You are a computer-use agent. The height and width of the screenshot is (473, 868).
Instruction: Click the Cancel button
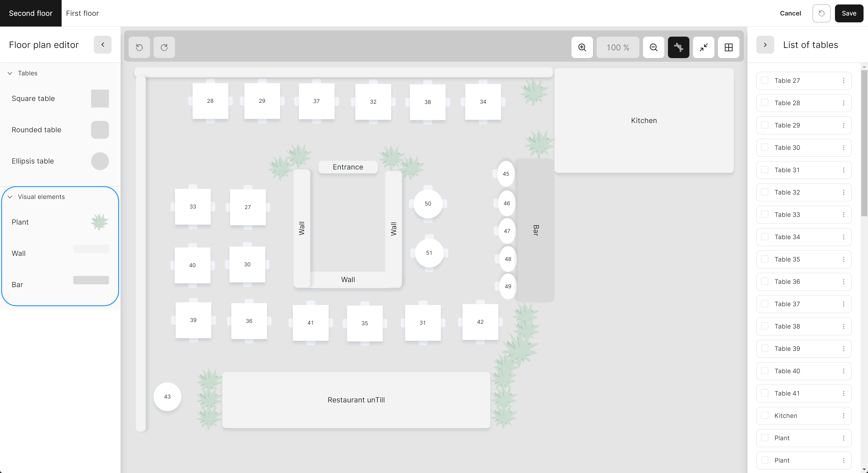click(790, 13)
